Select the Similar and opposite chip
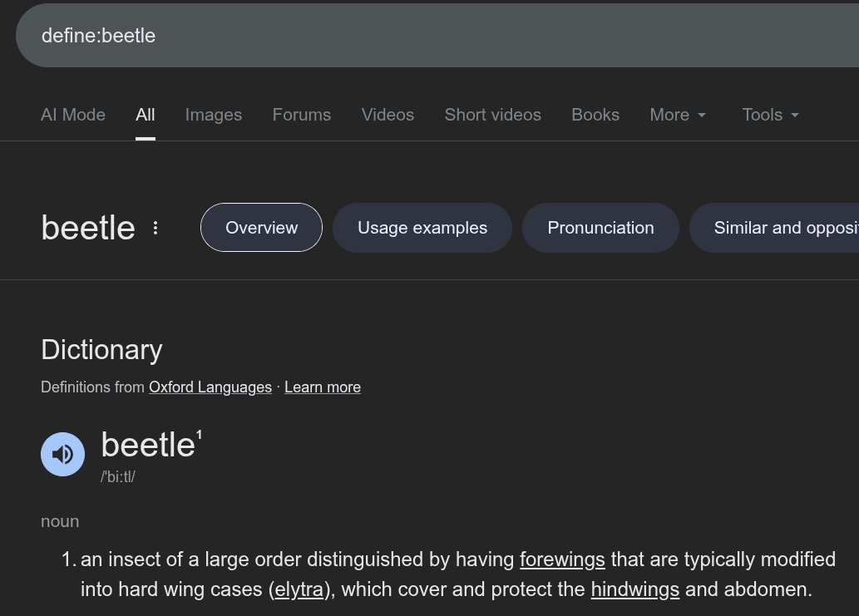This screenshot has width=859, height=616. pos(774,227)
